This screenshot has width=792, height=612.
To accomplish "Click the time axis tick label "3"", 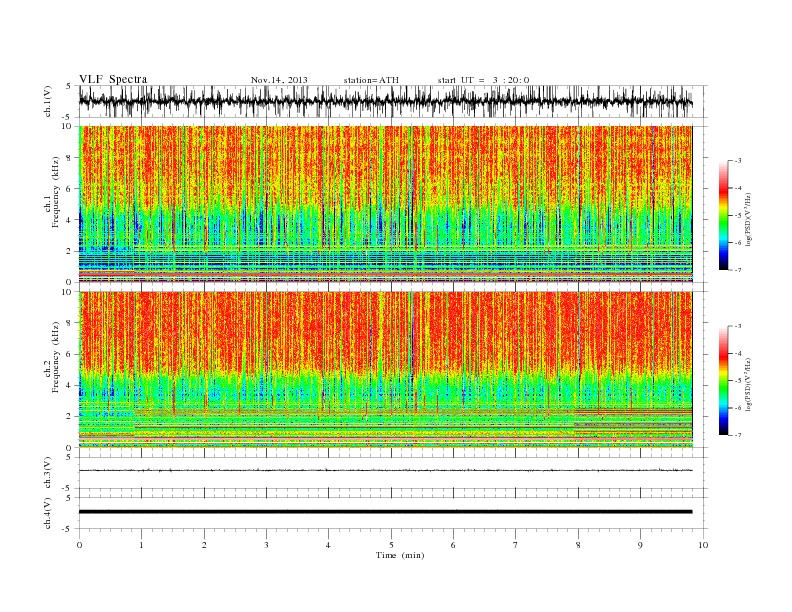I will click(x=266, y=545).
